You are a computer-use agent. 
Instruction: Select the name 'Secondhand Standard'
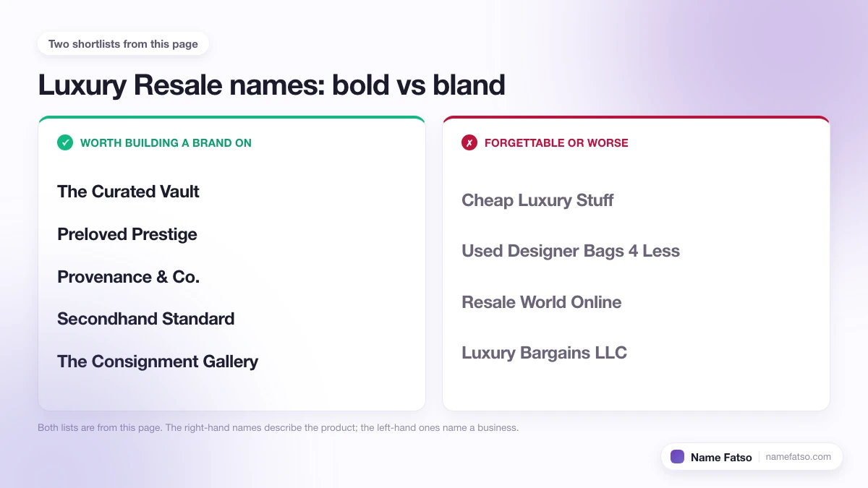pyautogui.click(x=145, y=319)
